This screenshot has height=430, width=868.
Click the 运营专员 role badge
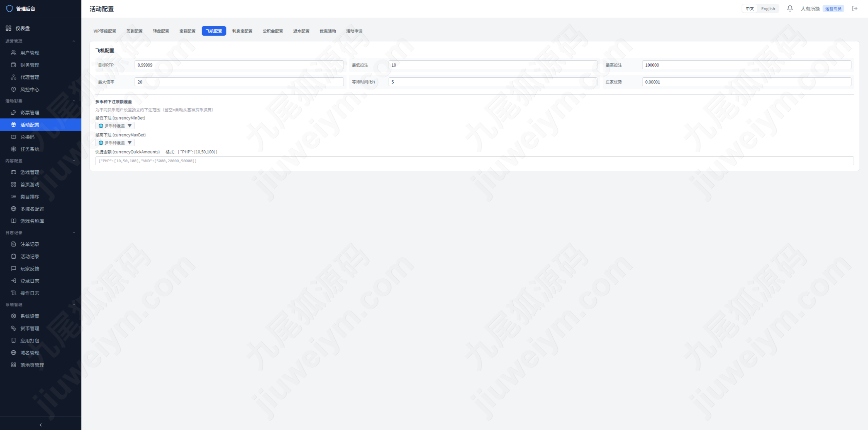833,9
